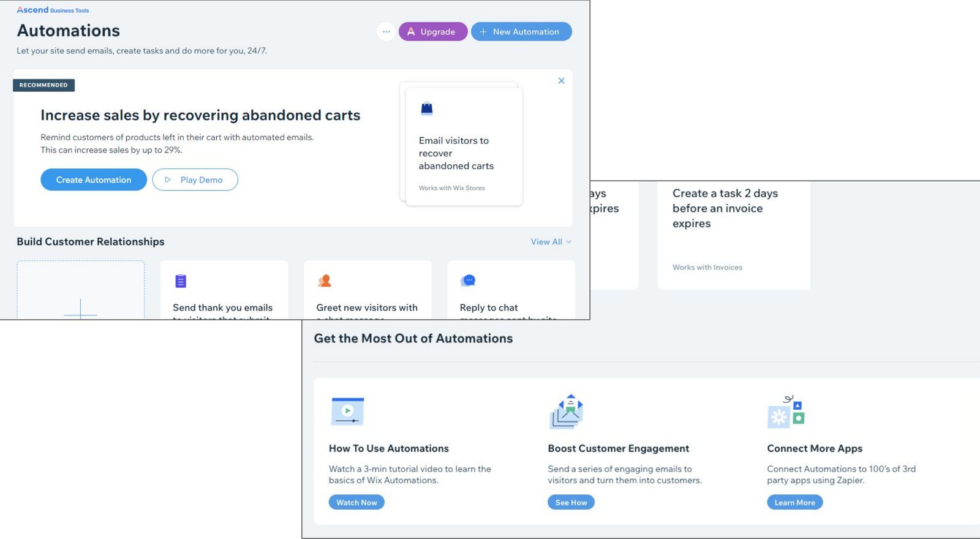
Task: Click the video tutorial icon for How To Use Automations
Action: point(347,411)
